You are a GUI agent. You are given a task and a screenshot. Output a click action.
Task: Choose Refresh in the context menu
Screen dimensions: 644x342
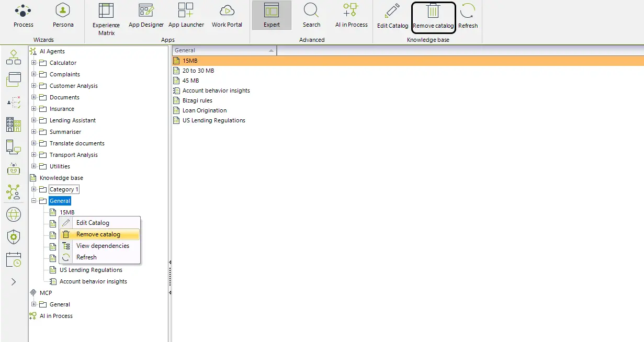coord(99,257)
